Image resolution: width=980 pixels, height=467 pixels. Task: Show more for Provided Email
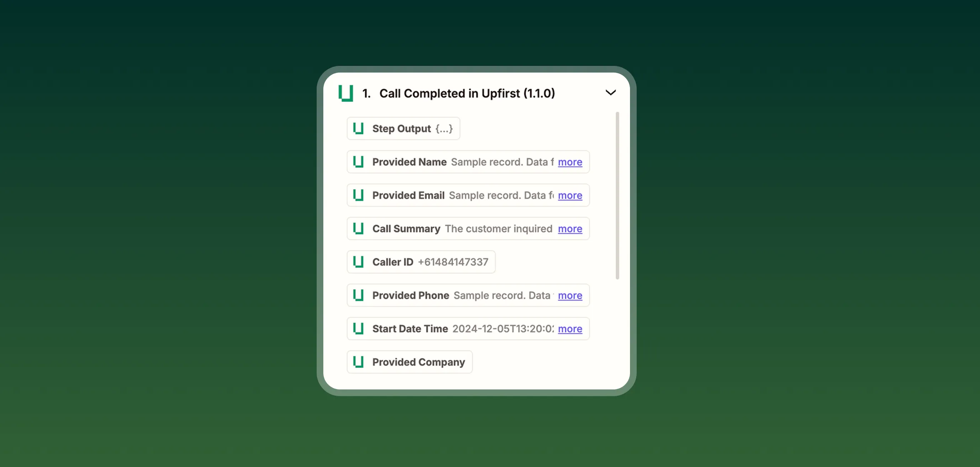pos(570,195)
